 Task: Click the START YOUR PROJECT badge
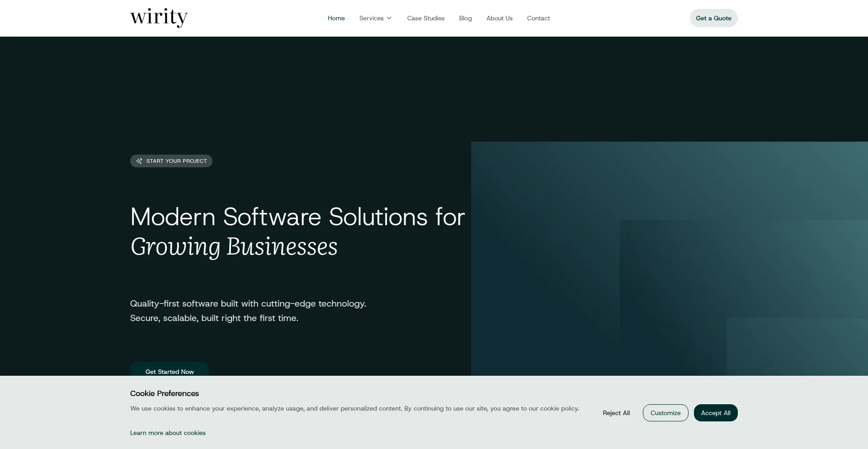pyautogui.click(x=171, y=161)
